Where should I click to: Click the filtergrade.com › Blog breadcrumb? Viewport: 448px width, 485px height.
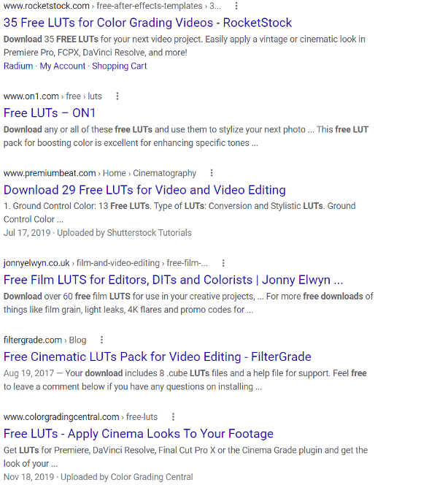point(45,340)
